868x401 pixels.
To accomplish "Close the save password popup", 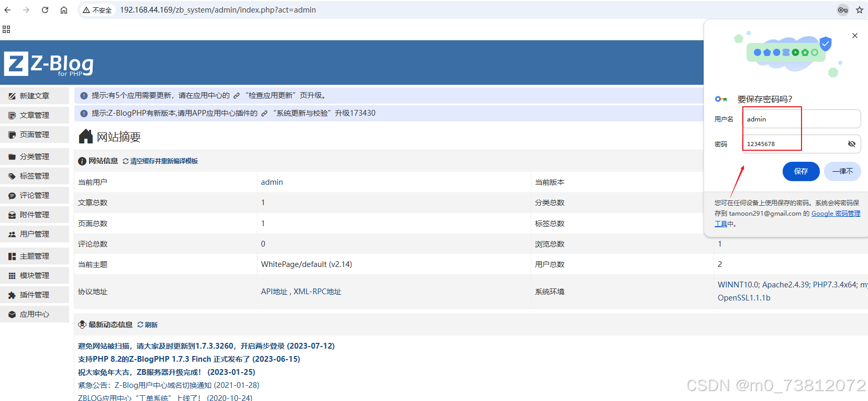I will [855, 36].
